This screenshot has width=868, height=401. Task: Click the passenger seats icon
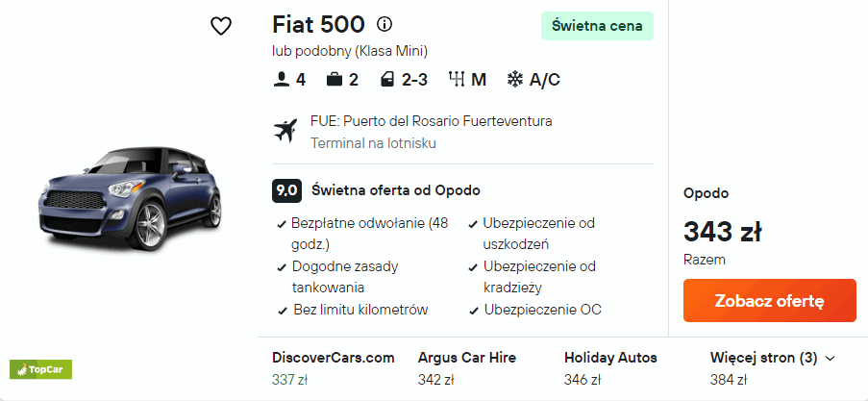click(x=282, y=80)
